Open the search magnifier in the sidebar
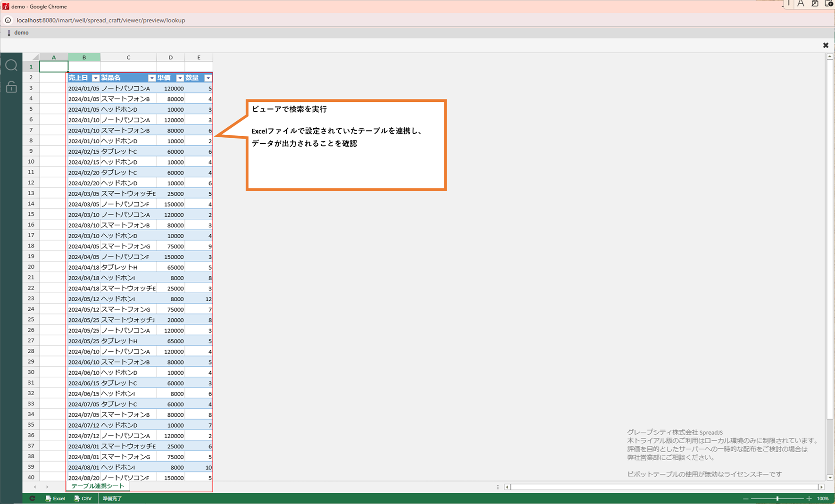The image size is (835, 504). tap(11, 66)
